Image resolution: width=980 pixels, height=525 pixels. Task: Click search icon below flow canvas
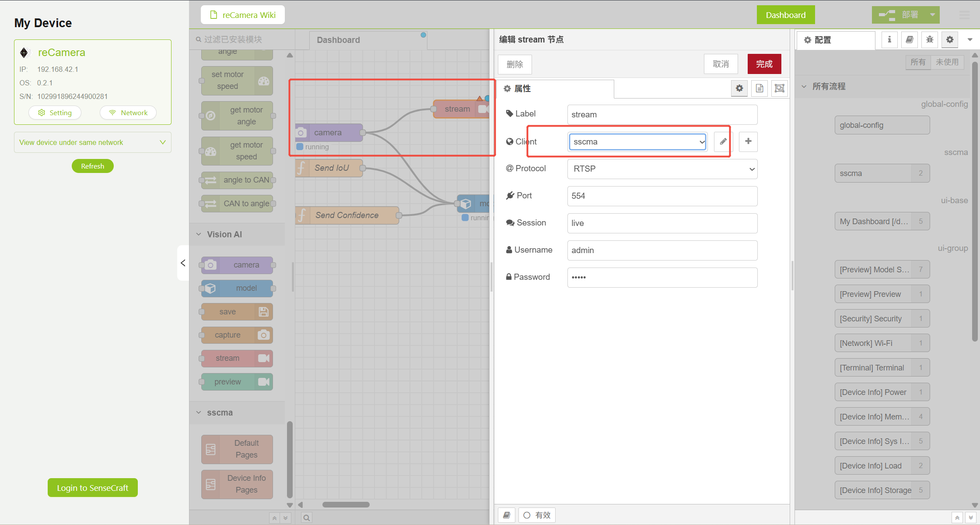(x=307, y=518)
